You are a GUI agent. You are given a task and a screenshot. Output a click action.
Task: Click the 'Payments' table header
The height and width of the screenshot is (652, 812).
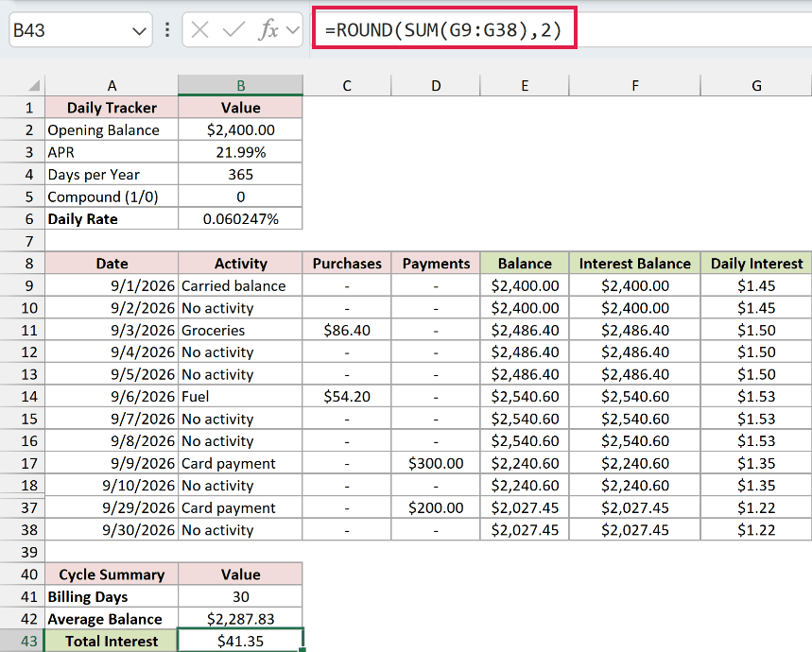[436, 264]
